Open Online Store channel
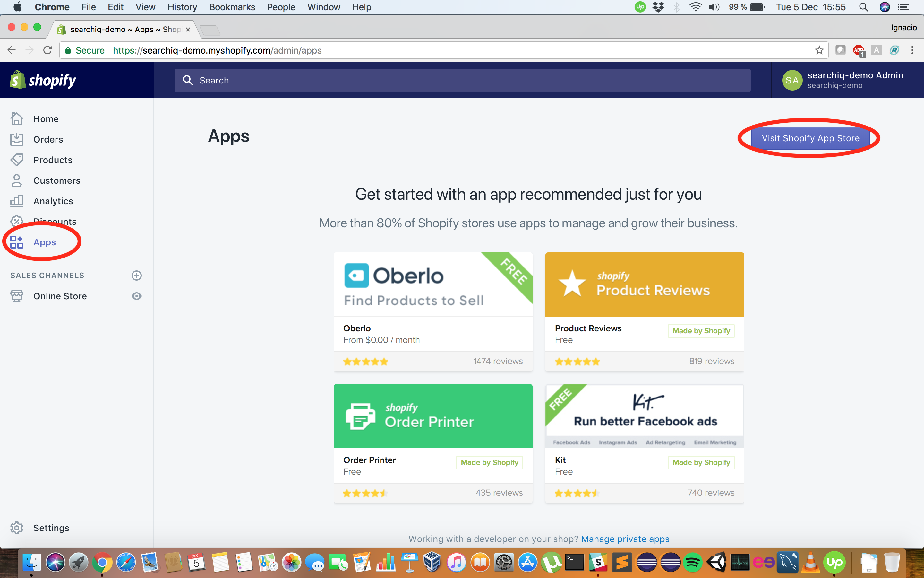 pos(60,296)
